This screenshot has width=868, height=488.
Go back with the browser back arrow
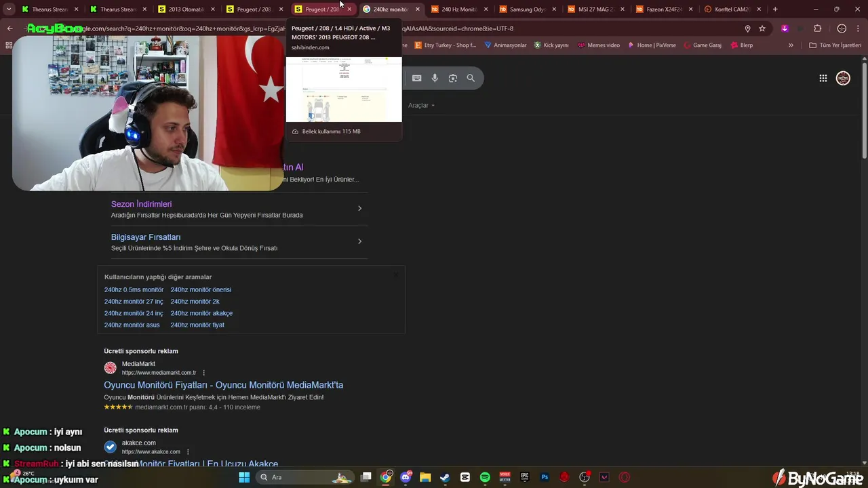click(9, 28)
